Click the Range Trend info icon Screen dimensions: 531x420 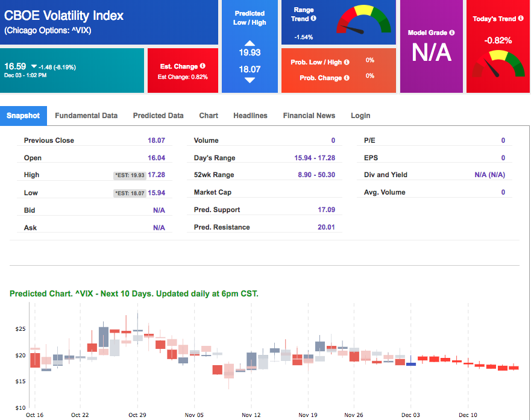[x=313, y=18]
